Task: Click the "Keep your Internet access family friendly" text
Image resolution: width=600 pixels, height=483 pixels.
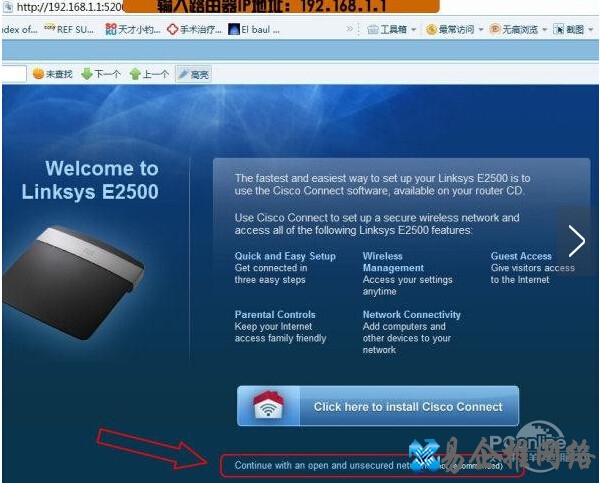Action: point(280,332)
